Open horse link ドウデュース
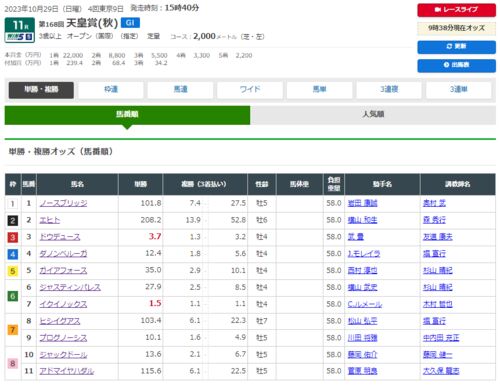 click(x=60, y=237)
